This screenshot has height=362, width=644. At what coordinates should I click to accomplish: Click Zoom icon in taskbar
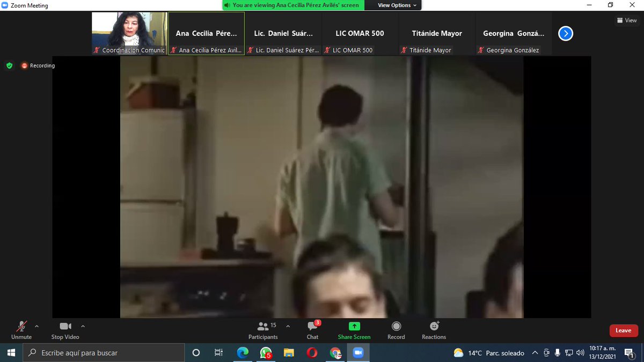click(x=358, y=353)
